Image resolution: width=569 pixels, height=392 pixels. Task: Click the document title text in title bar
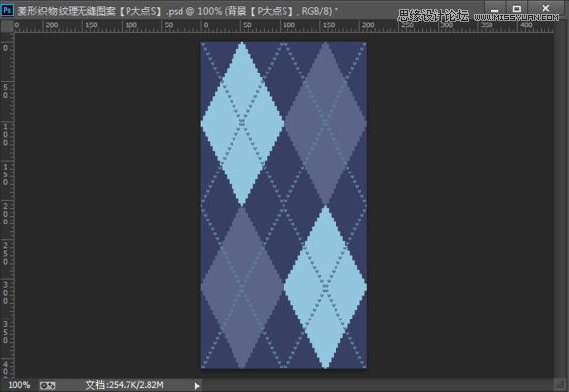pyautogui.click(x=178, y=11)
